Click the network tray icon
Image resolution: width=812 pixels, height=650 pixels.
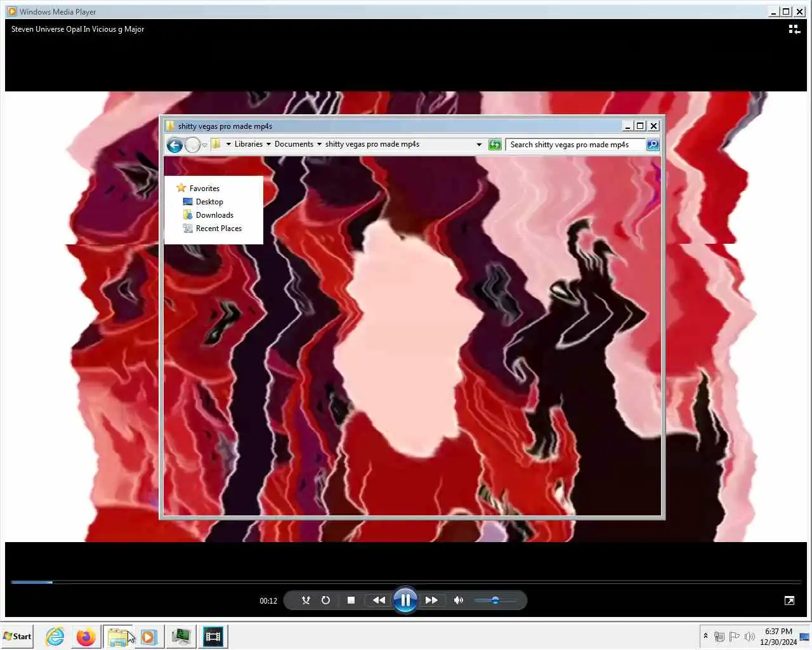click(x=719, y=637)
